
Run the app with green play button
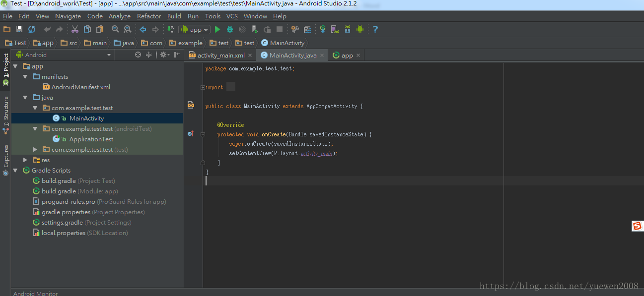click(x=217, y=30)
